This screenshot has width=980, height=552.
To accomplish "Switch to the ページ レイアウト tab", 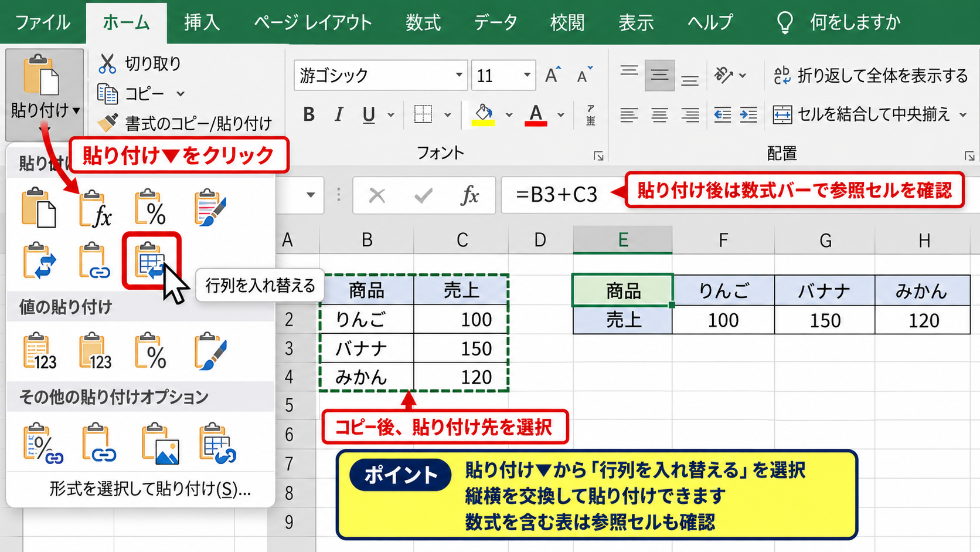I will tap(313, 22).
